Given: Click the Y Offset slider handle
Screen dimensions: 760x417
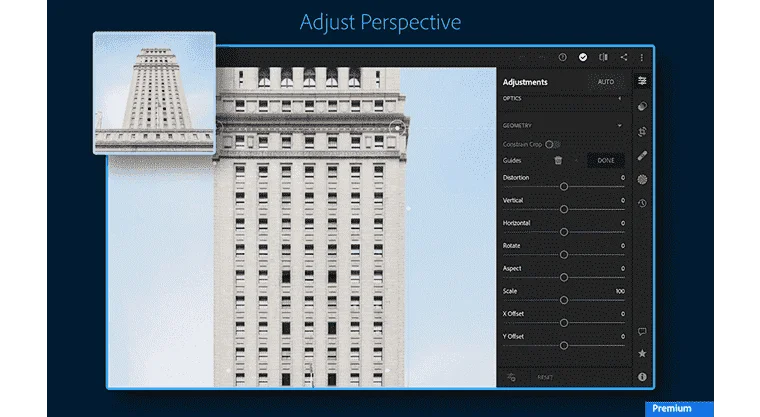Looking at the screenshot, I should [x=564, y=346].
